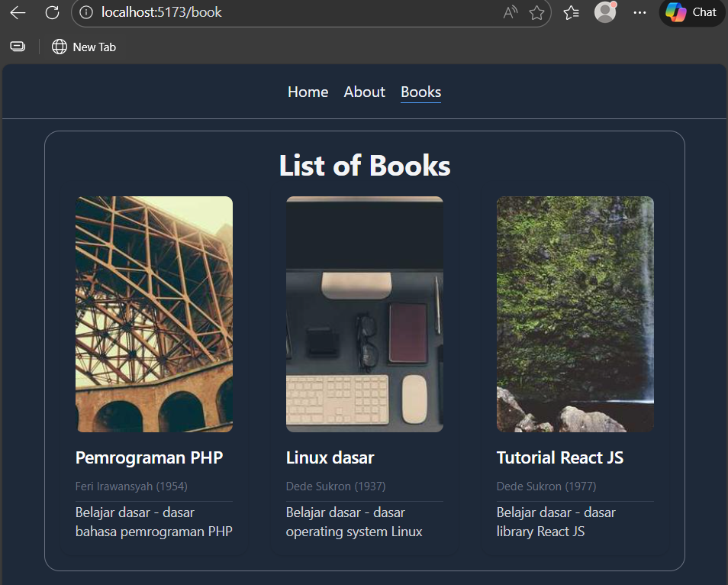The image size is (728, 585).
Task: Open Copilot Chat button
Action: [x=692, y=12]
